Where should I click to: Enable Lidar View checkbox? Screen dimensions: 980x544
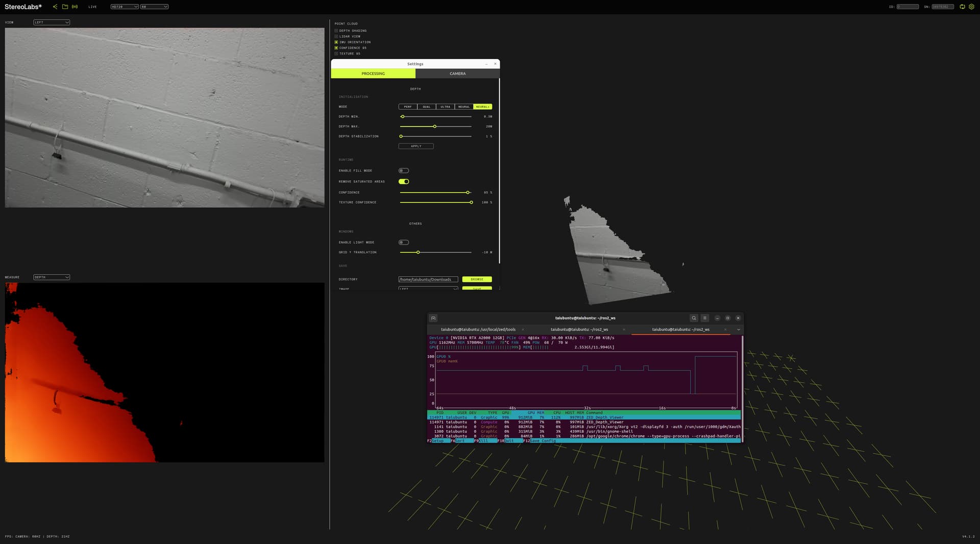336,36
